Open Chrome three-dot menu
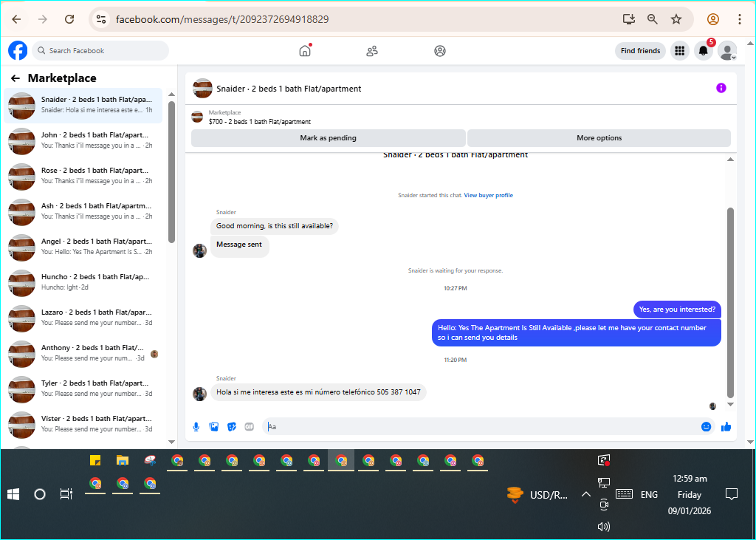This screenshot has width=756, height=540. 740,19
